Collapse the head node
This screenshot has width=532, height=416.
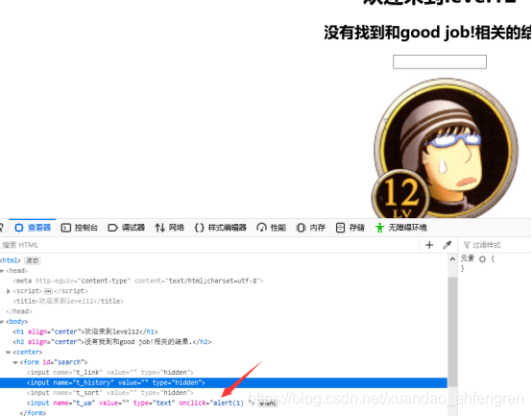pos(2,271)
